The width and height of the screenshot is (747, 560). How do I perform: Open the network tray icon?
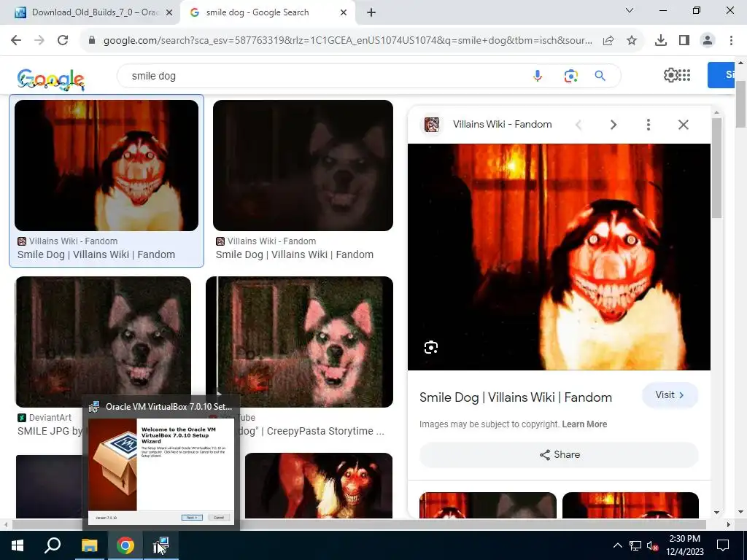point(635,545)
